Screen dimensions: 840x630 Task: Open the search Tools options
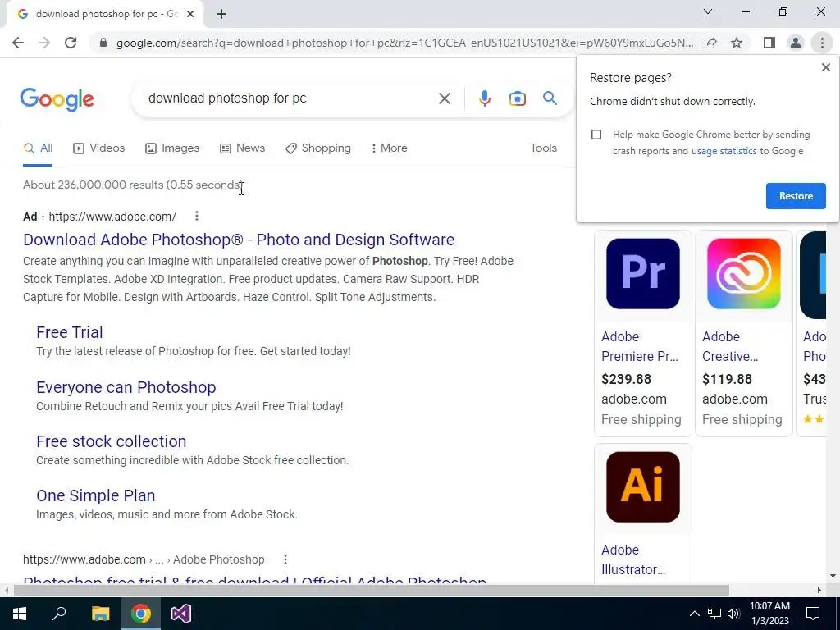[543, 148]
